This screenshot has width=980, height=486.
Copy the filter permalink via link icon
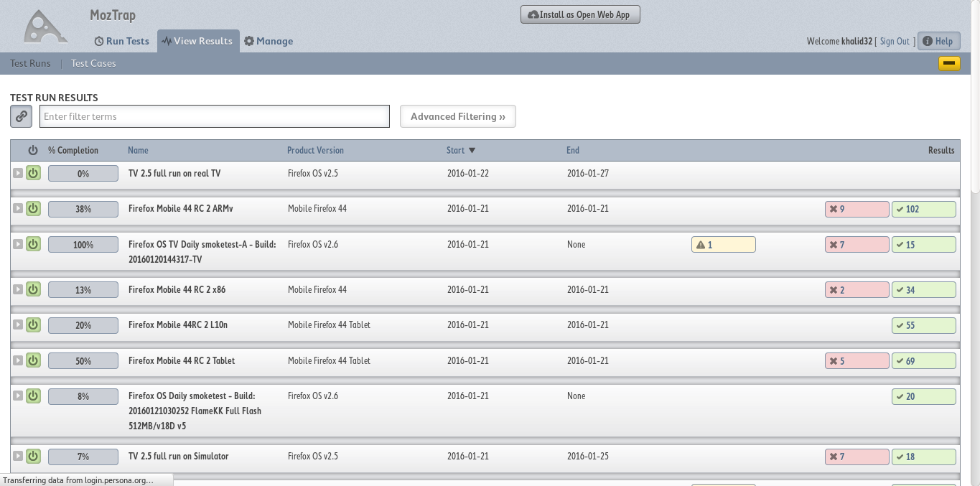coord(22,116)
